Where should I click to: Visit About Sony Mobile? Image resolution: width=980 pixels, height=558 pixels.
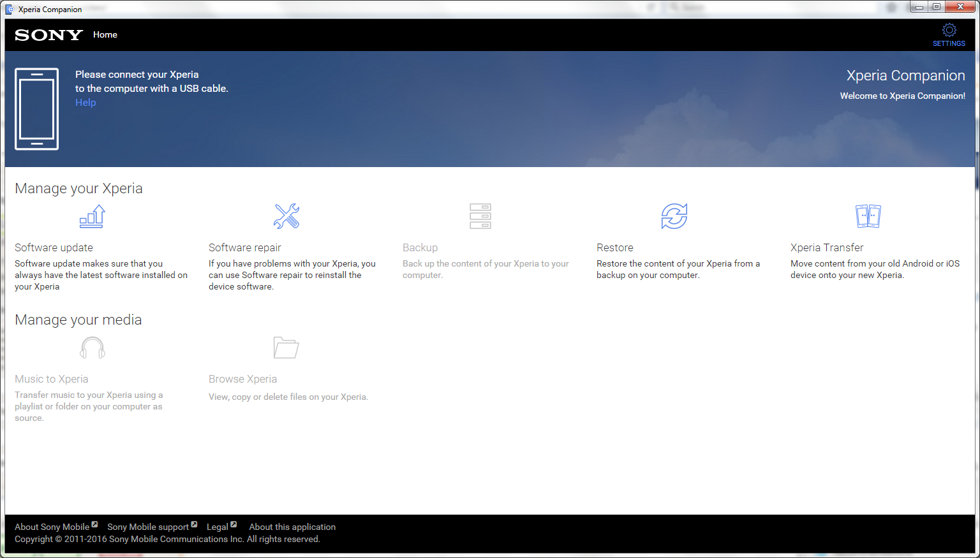click(51, 527)
